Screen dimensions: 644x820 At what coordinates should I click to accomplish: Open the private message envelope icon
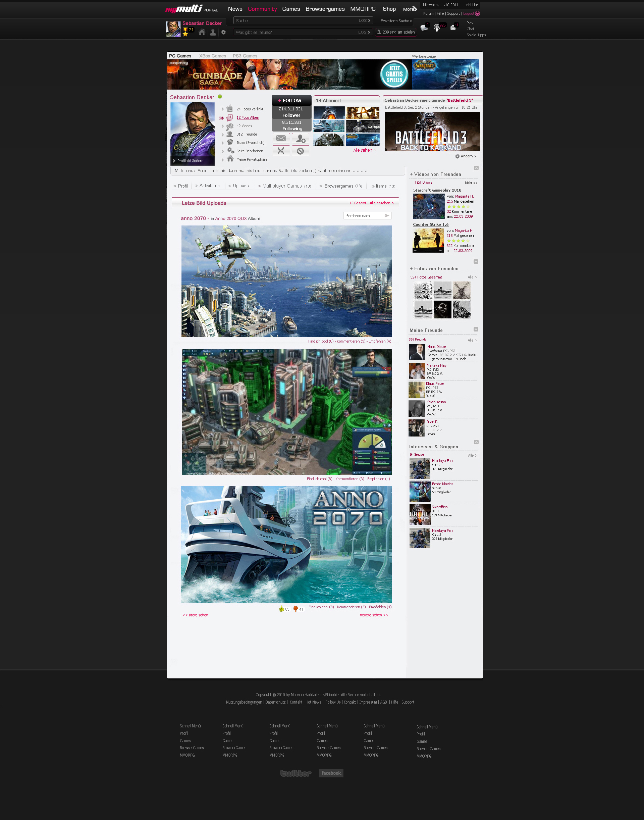281,139
